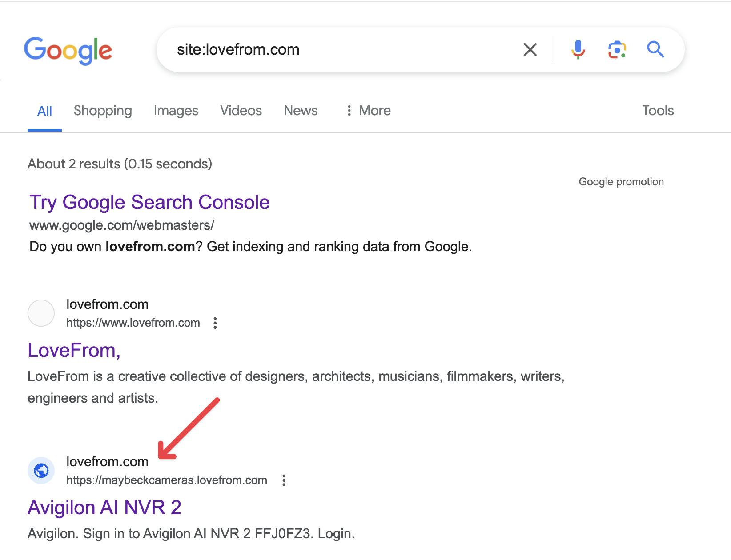This screenshot has width=731, height=560.
Task: Switch to the Images tab
Action: (176, 111)
